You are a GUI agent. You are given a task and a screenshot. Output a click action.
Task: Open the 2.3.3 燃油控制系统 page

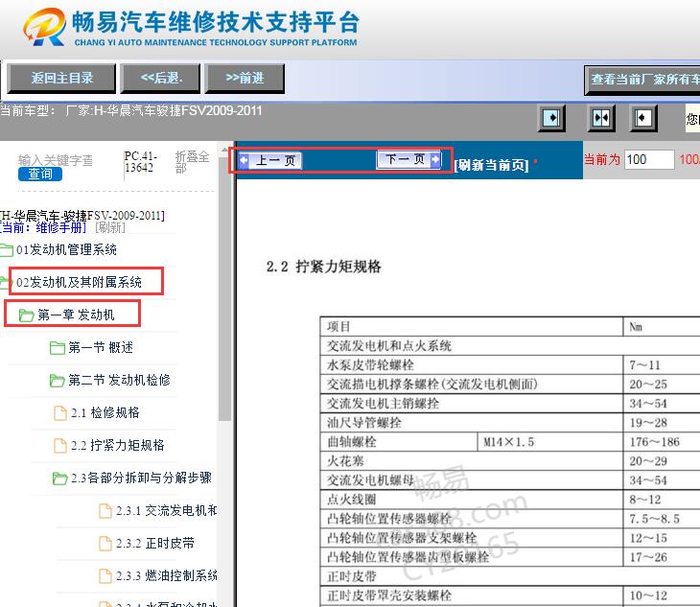point(167,575)
